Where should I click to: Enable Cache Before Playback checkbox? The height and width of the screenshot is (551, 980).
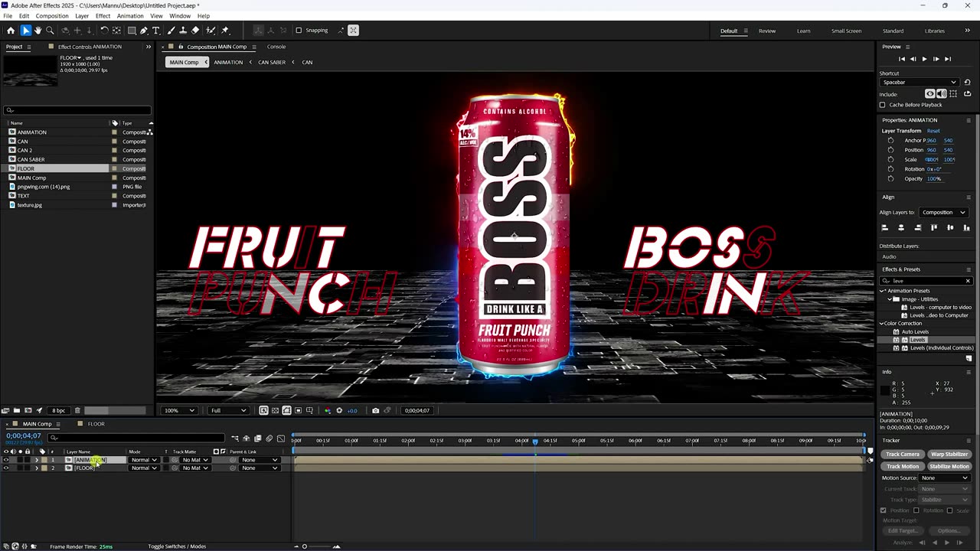tap(883, 105)
